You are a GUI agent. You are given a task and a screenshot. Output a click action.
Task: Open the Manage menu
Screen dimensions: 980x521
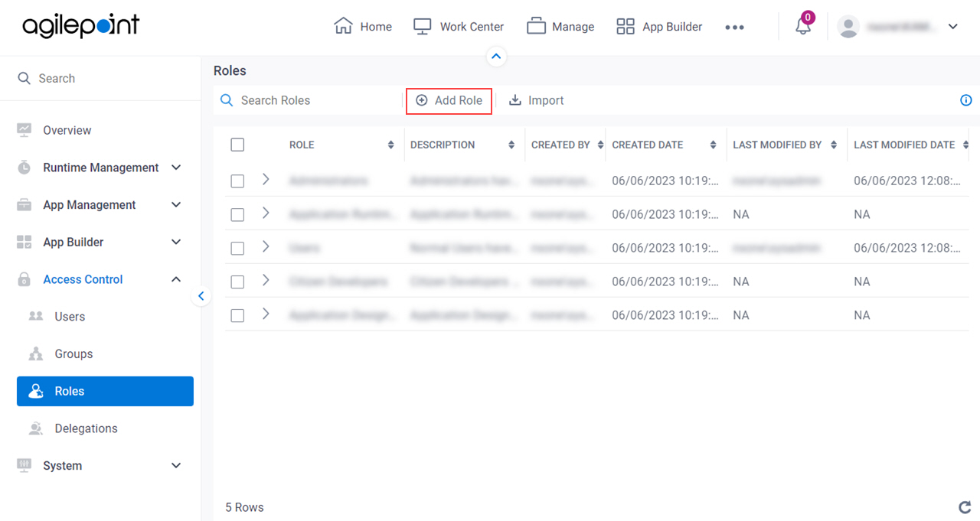tap(560, 26)
